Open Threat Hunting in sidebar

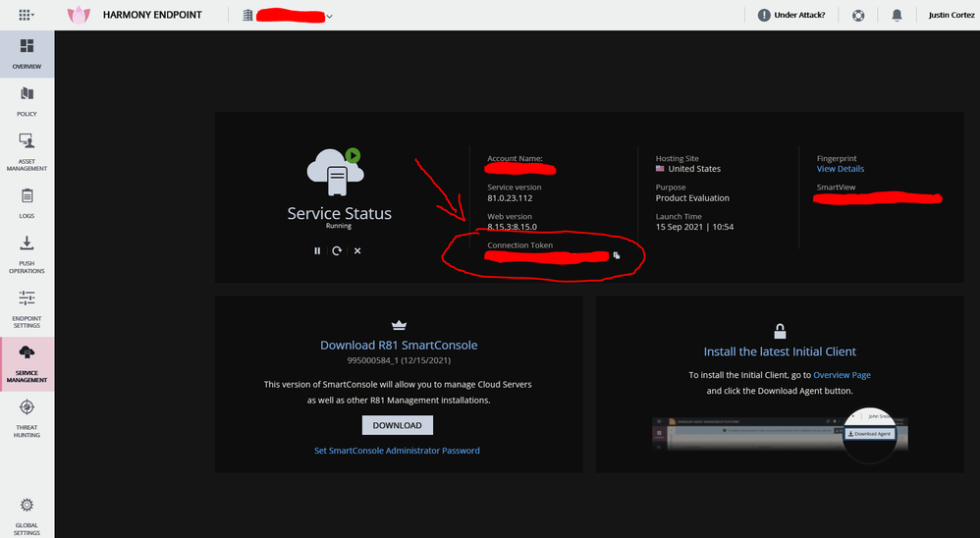point(27,418)
